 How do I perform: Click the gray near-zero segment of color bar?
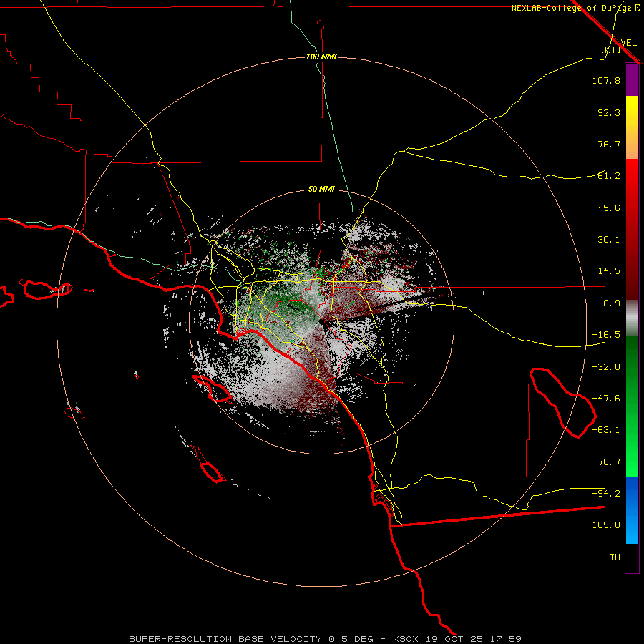coord(632,318)
